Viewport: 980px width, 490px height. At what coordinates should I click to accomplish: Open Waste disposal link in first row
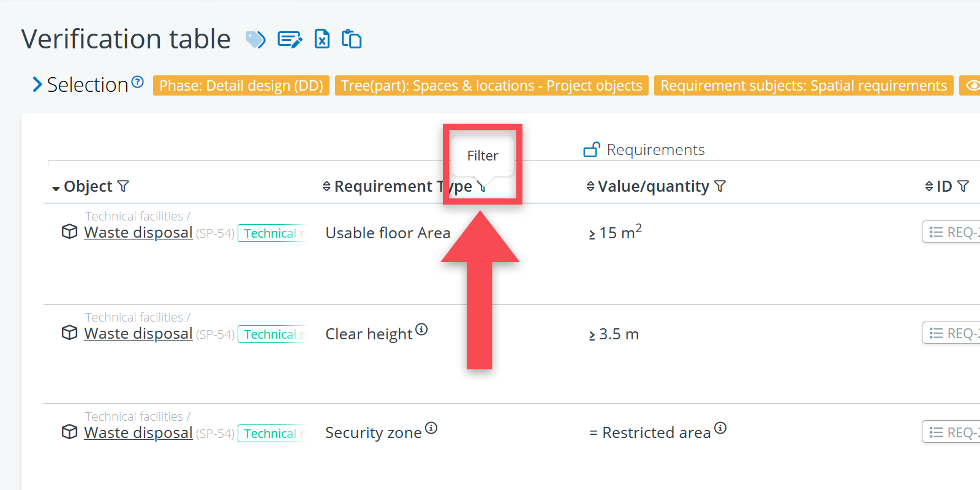(138, 233)
